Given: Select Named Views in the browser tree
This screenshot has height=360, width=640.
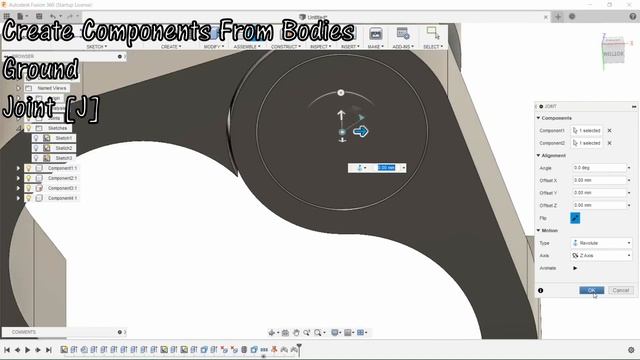Looking at the screenshot, I should (52, 88).
